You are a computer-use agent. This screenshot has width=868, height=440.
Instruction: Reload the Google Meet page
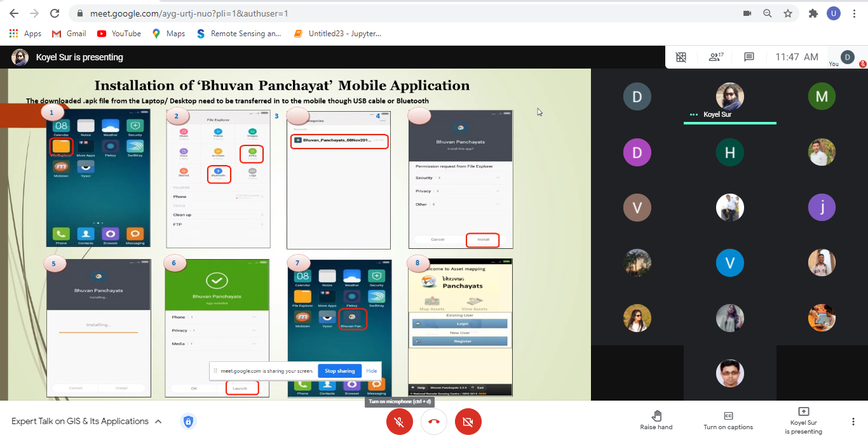(55, 13)
